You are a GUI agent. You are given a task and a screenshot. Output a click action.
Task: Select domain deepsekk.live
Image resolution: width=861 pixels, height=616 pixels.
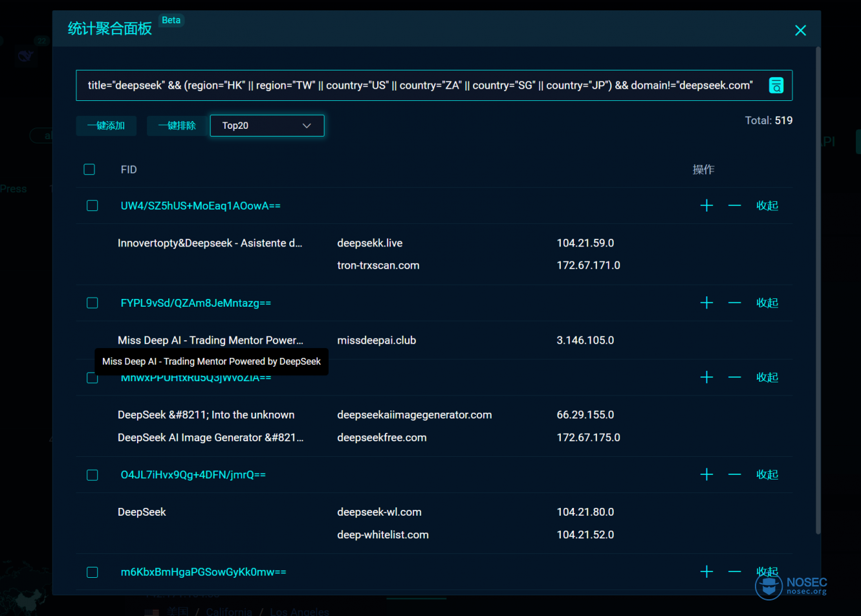(370, 243)
